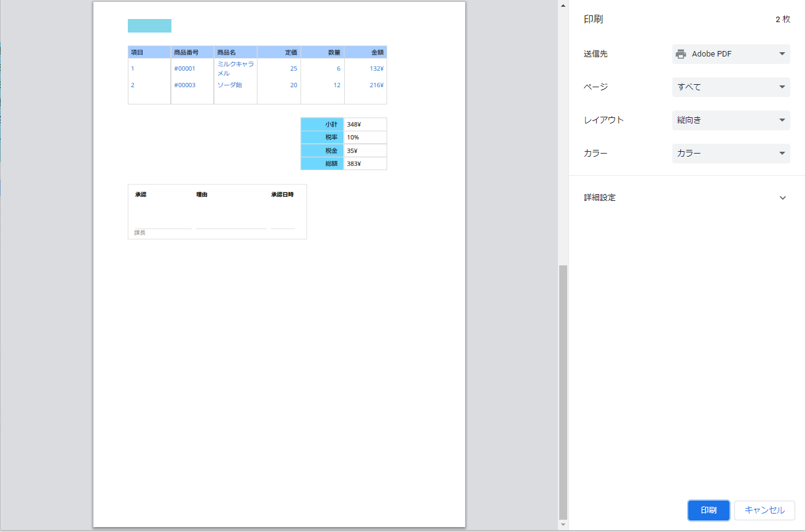This screenshot has height=532, width=805.
Task: Expand the 詳細設定 section chevron
Action: [782, 198]
